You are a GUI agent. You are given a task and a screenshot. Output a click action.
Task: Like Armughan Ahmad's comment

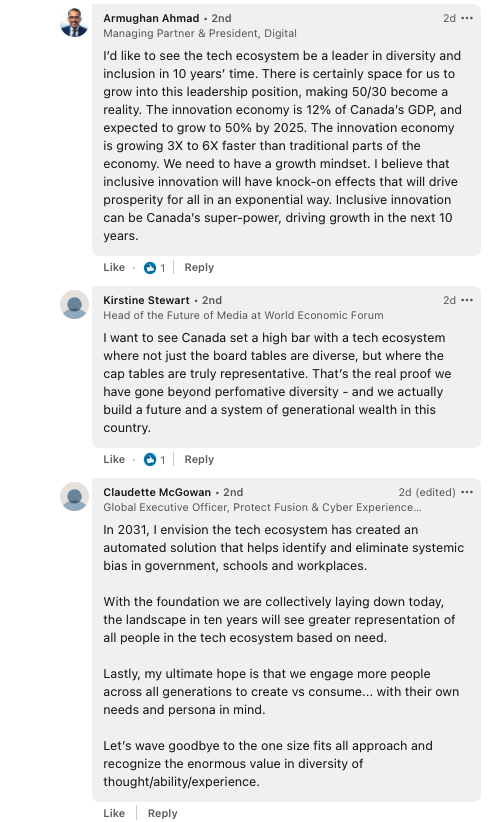point(114,267)
